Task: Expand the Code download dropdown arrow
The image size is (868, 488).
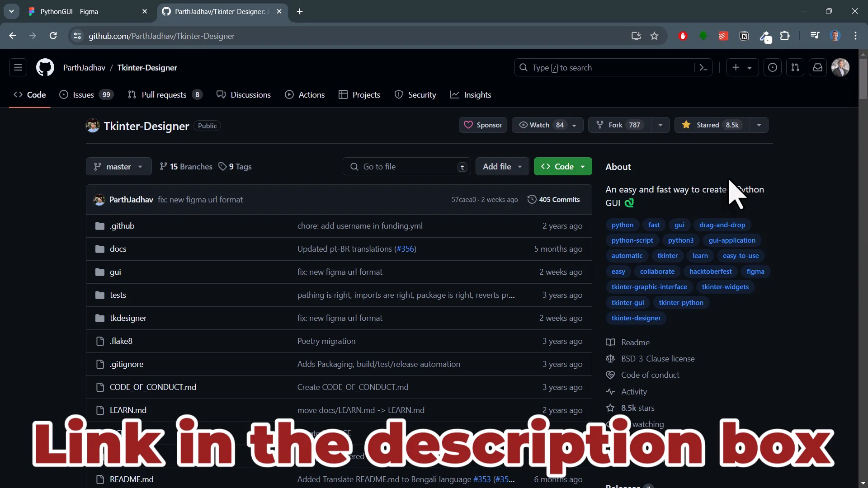Action: (x=583, y=166)
